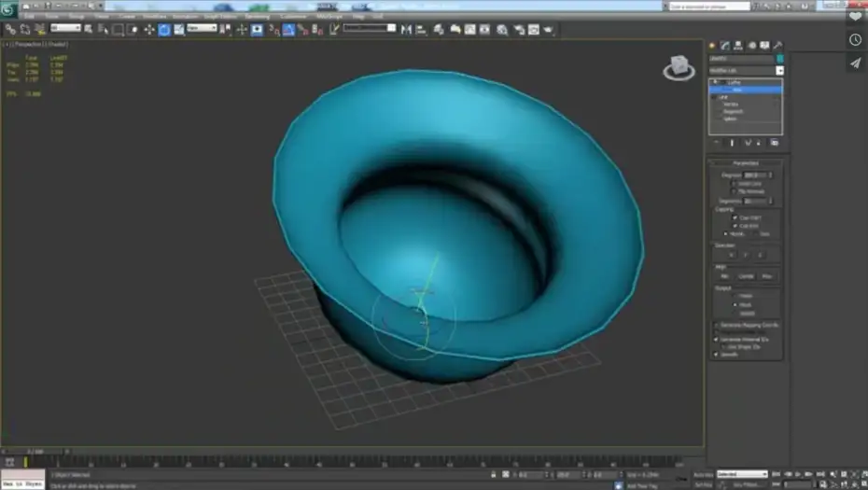Click the Configure Modifier Sets icon
This screenshot has height=490, width=868.
pyautogui.click(x=775, y=142)
